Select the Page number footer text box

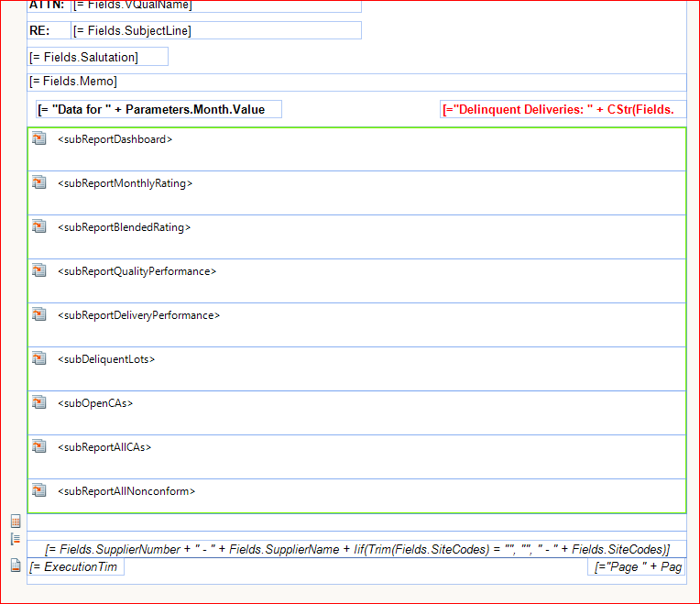point(636,567)
